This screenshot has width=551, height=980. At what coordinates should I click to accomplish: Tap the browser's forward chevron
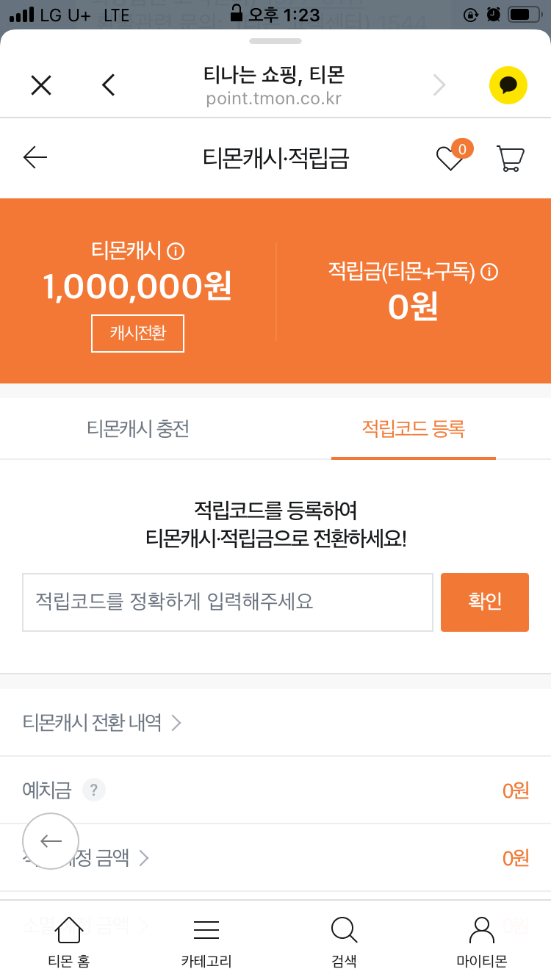pyautogui.click(x=439, y=86)
